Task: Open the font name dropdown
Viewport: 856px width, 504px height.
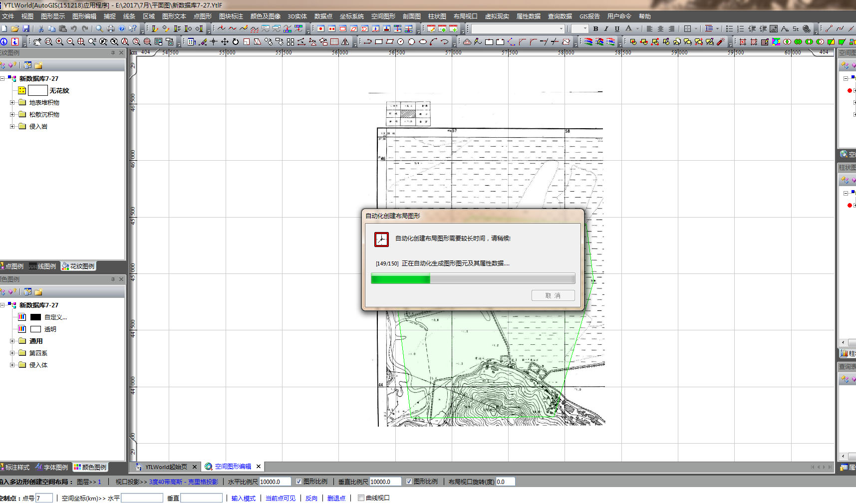Action: pos(561,29)
